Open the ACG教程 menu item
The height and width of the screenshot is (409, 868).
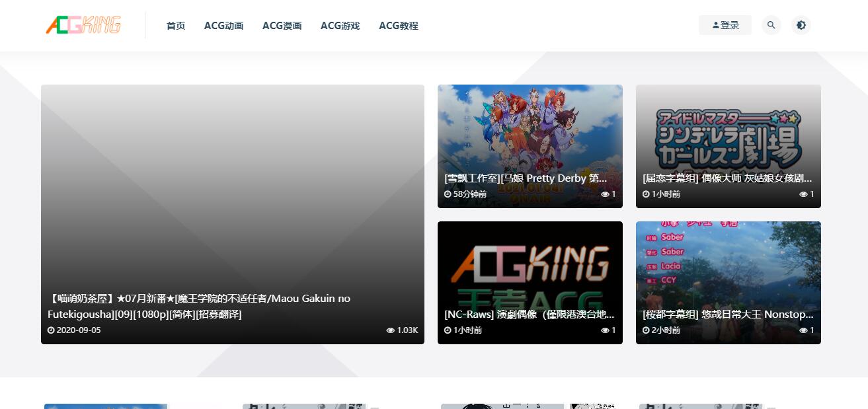click(398, 26)
